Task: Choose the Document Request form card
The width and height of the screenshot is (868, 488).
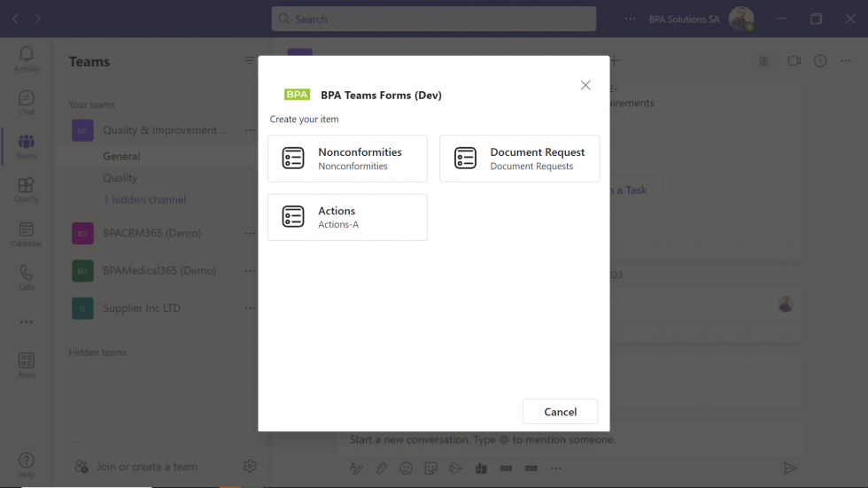Action: coord(519,159)
